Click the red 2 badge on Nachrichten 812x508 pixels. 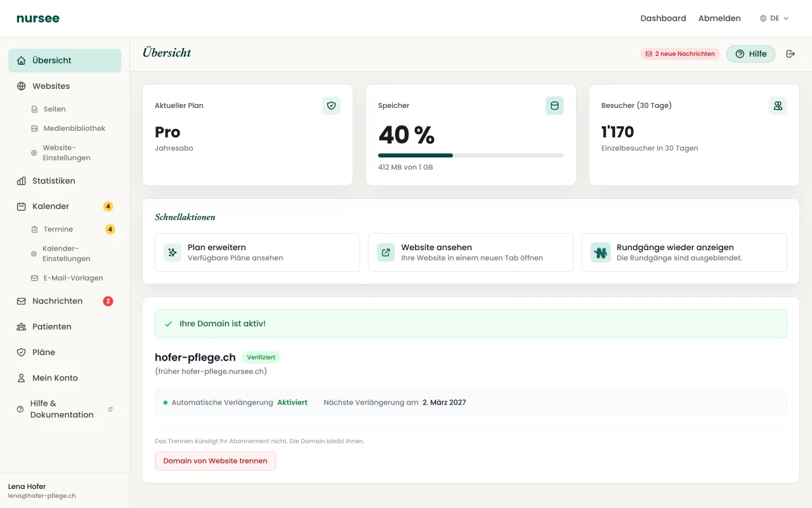coord(108,301)
